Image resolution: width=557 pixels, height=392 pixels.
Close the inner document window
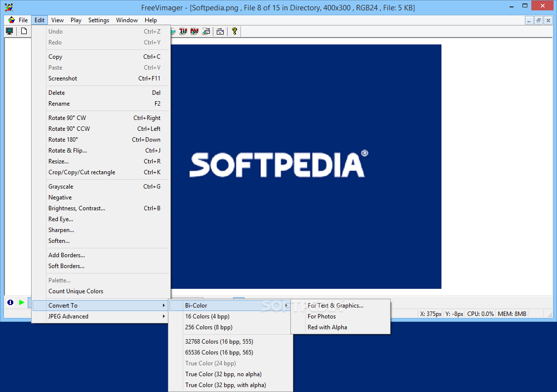click(548, 21)
